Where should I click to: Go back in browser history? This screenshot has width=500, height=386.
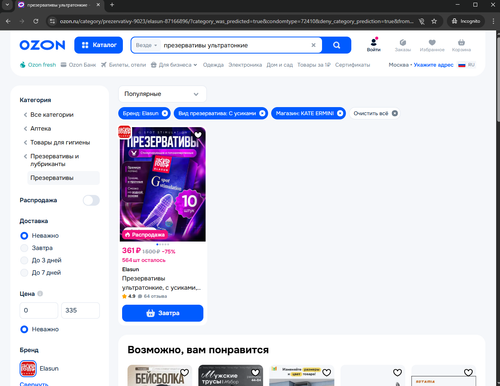(8, 21)
